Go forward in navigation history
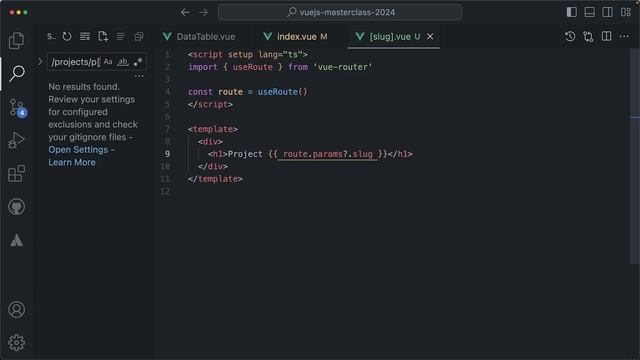Image resolution: width=640 pixels, height=360 pixels. coord(203,12)
